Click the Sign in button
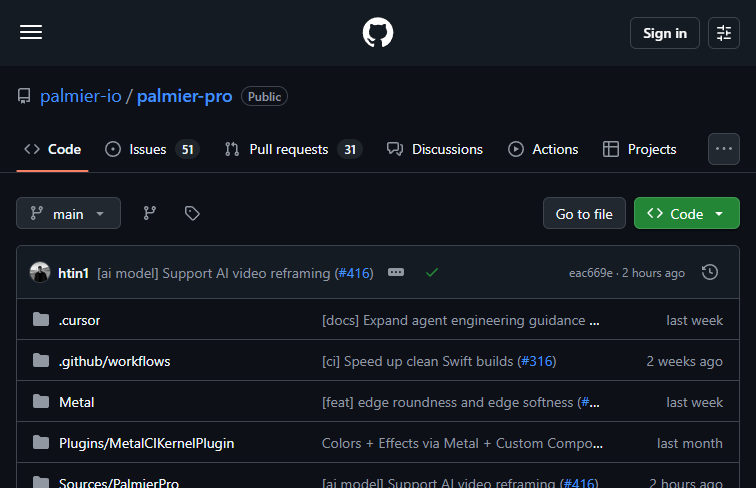 (664, 33)
